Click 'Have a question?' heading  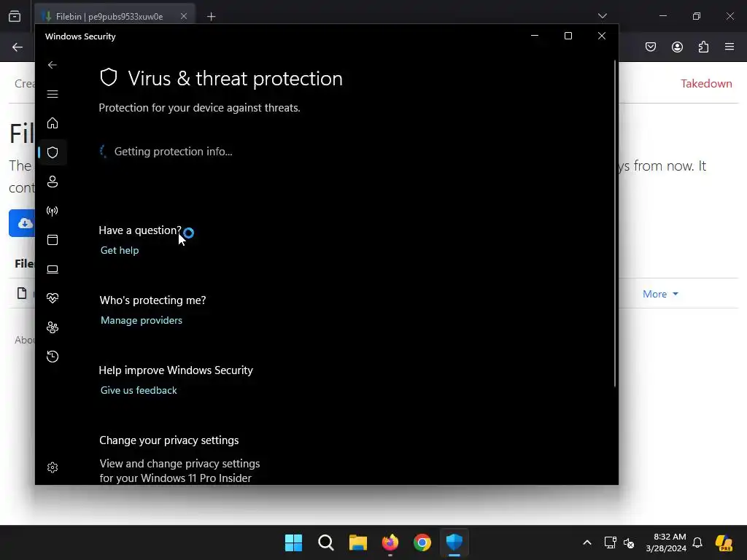tap(140, 230)
